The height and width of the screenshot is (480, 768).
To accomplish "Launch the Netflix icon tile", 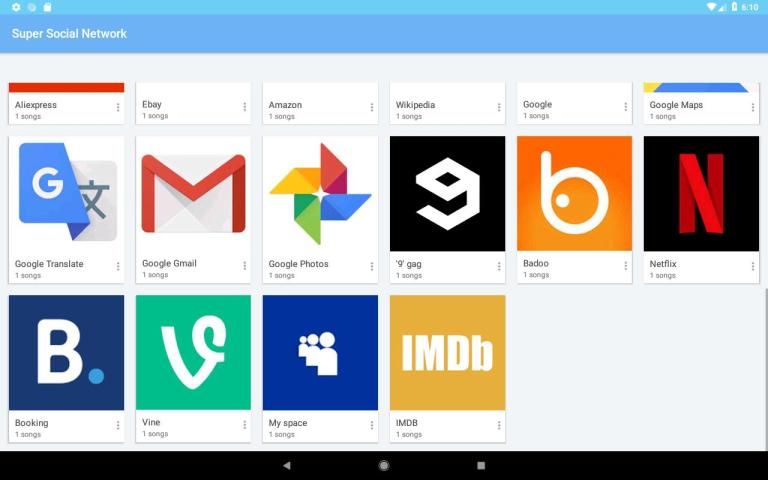I will point(701,194).
